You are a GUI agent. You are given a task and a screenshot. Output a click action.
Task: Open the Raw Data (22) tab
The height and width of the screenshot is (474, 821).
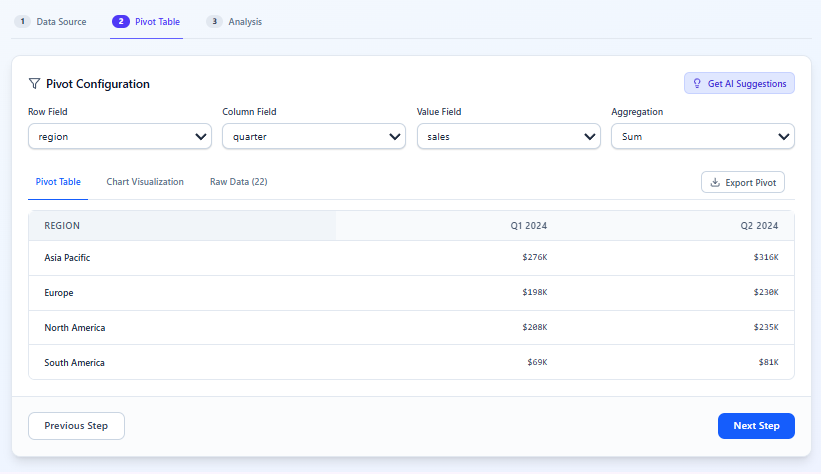(x=238, y=182)
